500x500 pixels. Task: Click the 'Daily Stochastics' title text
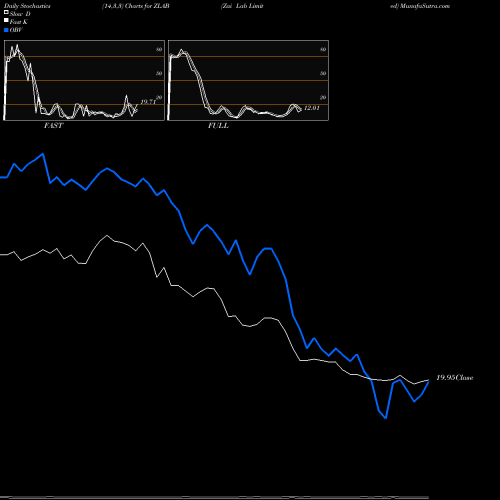point(27,6)
